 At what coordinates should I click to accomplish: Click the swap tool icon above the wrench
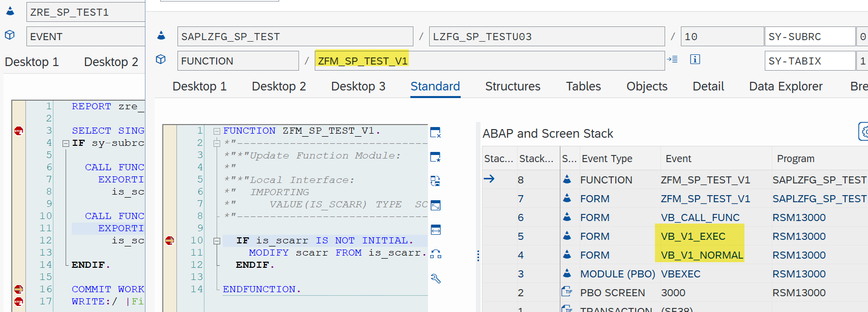click(x=435, y=254)
